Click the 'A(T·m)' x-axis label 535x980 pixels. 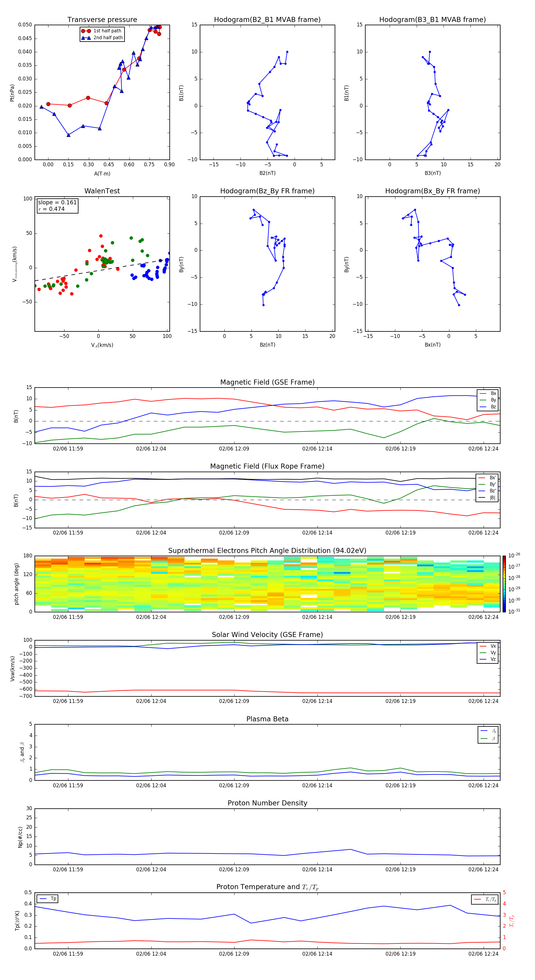click(x=102, y=173)
